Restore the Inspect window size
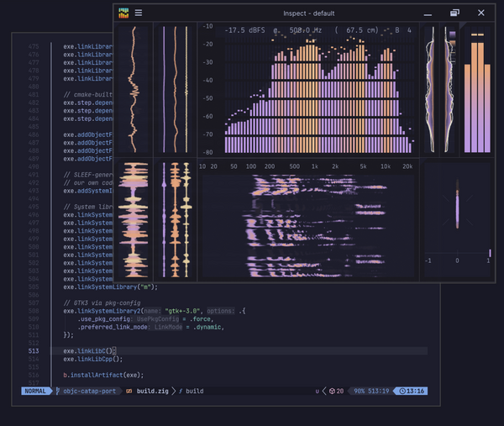Viewport: 504px width, 426px height. [x=454, y=13]
